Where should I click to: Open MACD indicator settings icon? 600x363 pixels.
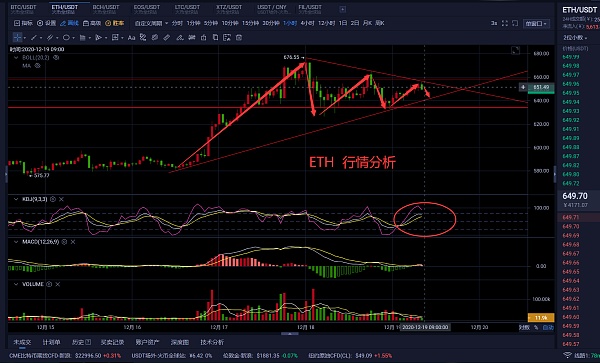(64, 242)
